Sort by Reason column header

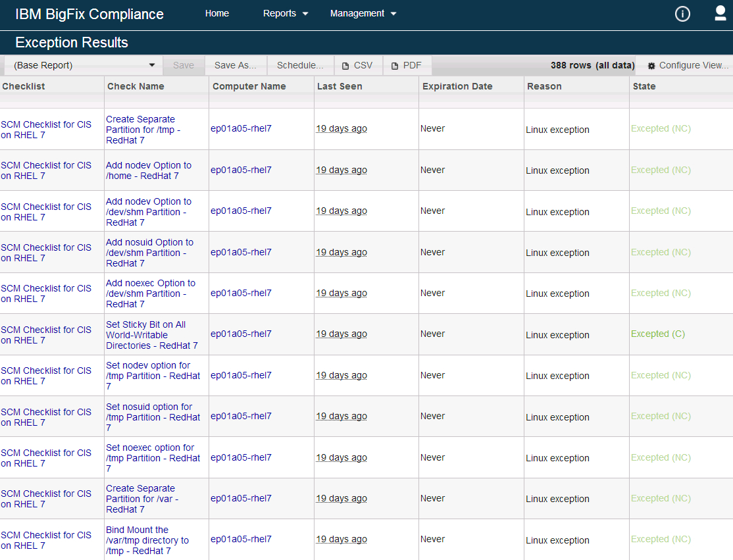click(544, 86)
